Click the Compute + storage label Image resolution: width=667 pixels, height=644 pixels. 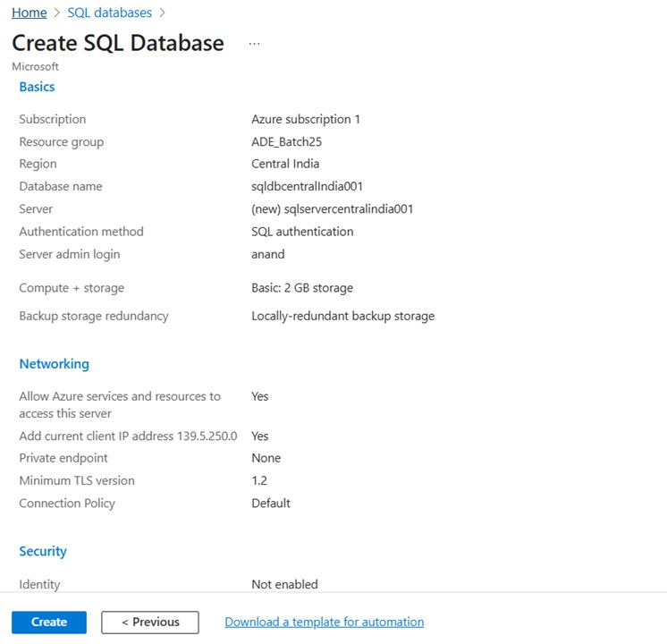(72, 288)
